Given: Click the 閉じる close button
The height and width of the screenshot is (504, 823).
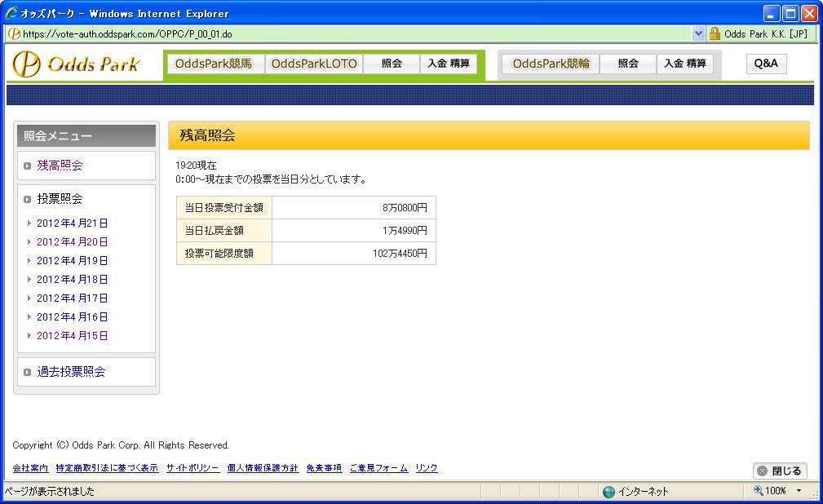Looking at the screenshot, I should pyautogui.click(x=780, y=471).
